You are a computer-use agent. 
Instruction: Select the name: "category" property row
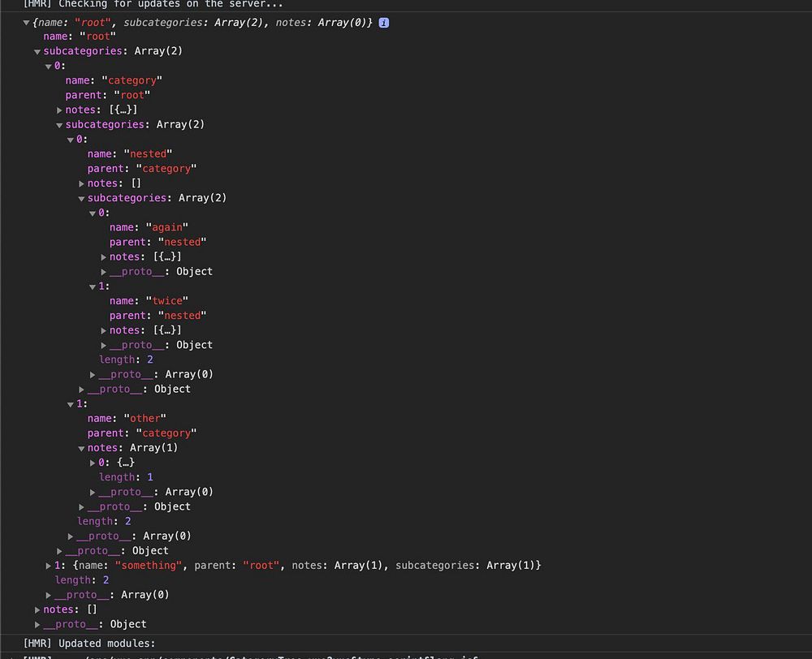114,81
